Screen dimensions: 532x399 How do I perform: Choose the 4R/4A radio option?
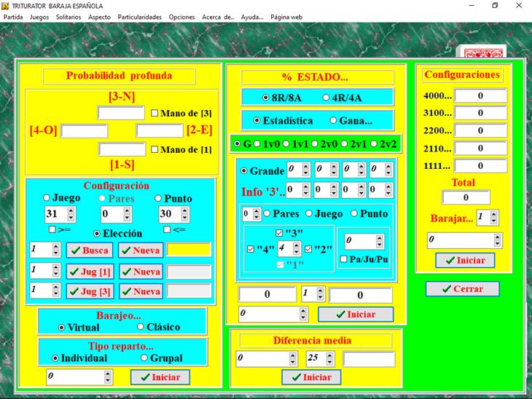(x=326, y=97)
